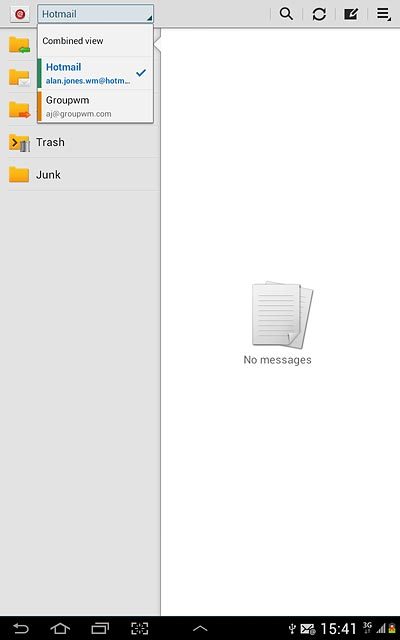This screenshot has width=400, height=640.
Task: Open the Sent folder with orange arrow
Action: [19, 110]
